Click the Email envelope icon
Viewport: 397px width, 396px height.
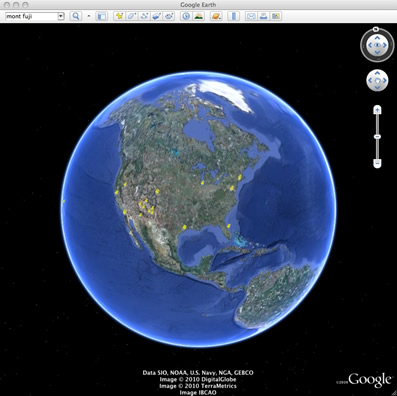[x=251, y=16]
